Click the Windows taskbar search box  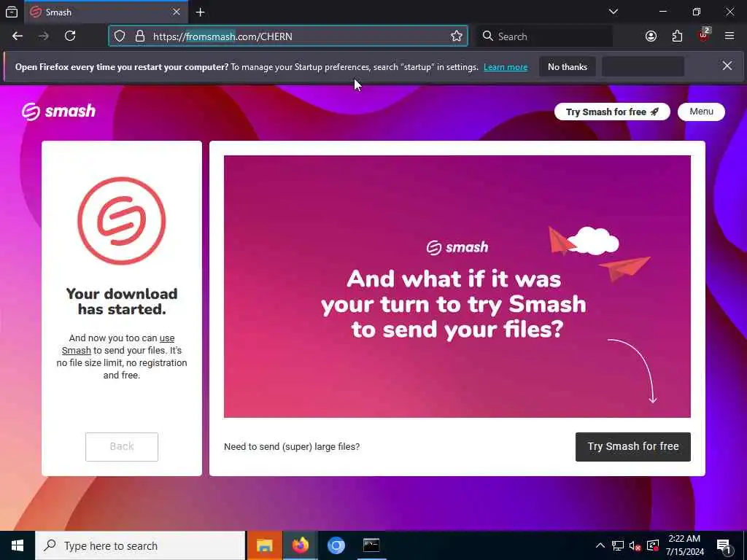pos(140,545)
